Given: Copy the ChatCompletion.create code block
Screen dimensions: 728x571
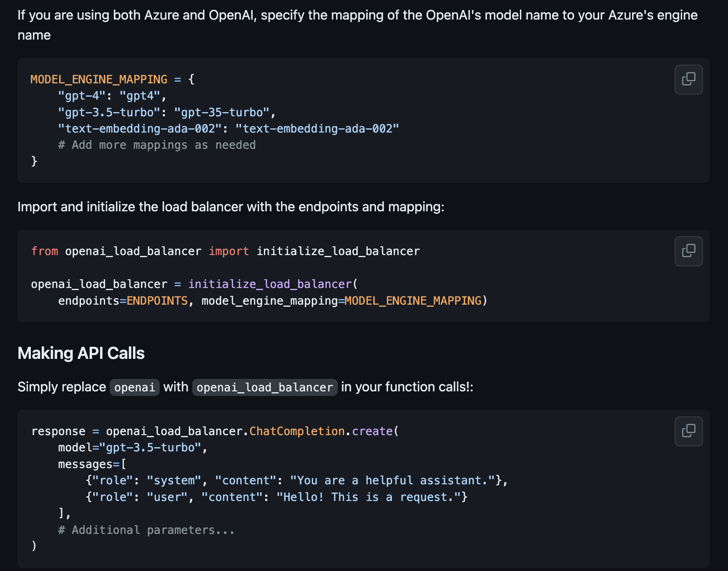Looking at the screenshot, I should pyautogui.click(x=688, y=431).
